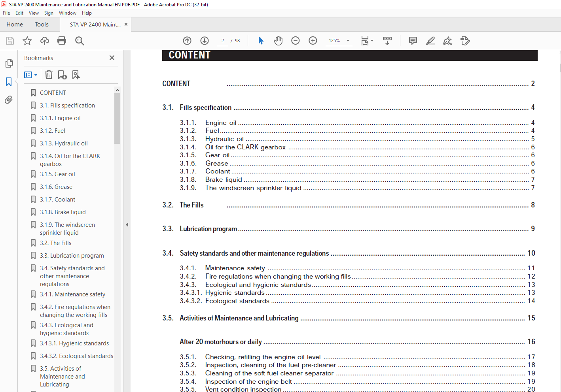This screenshot has width=561, height=392.
Task: Open the Window menu
Action: coord(67,13)
